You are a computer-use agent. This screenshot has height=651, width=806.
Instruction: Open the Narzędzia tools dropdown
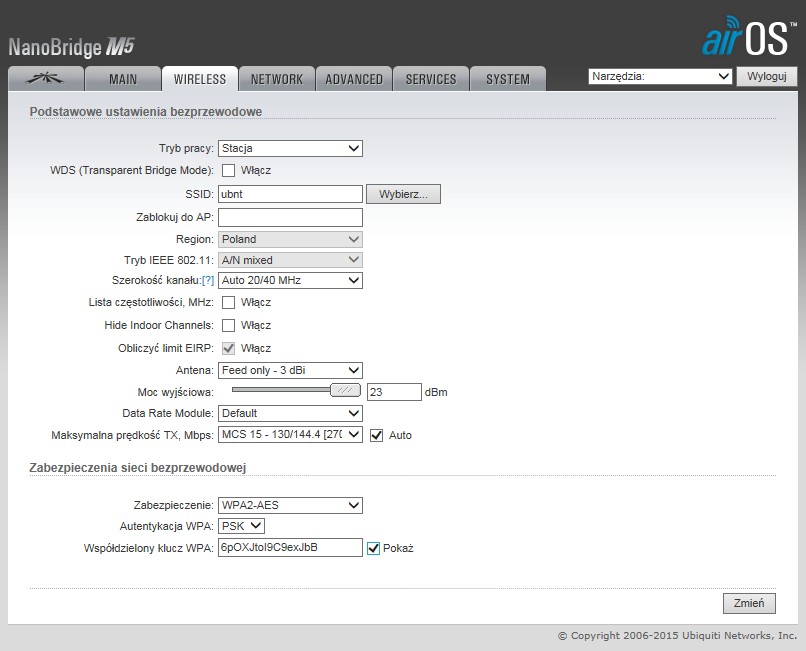click(660, 77)
